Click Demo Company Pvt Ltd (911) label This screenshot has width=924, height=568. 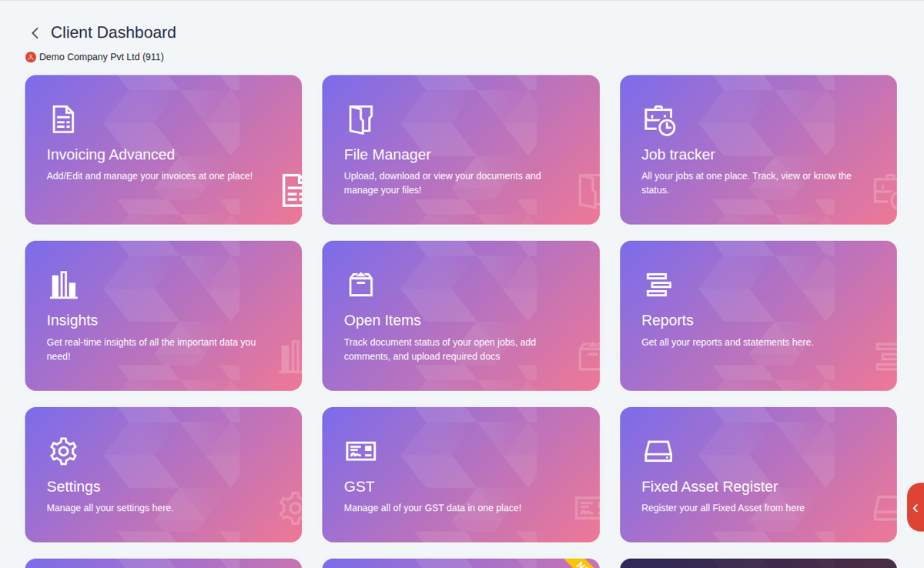pos(102,57)
